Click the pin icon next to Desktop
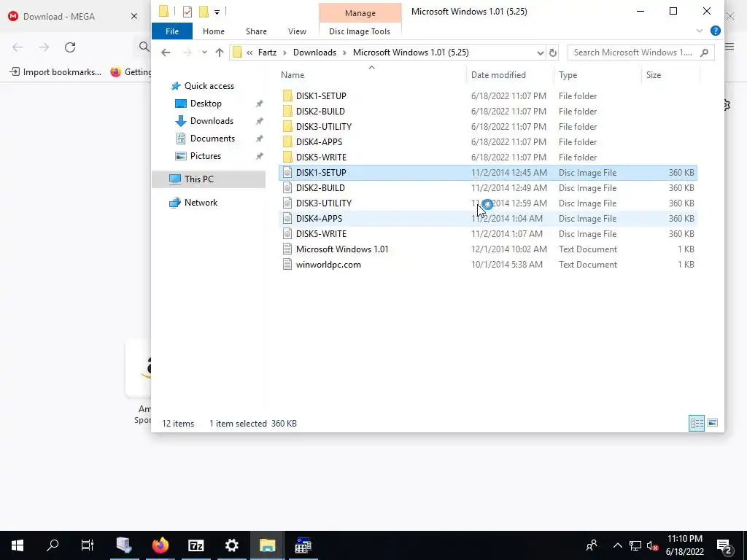The width and height of the screenshot is (747, 560). (x=259, y=104)
